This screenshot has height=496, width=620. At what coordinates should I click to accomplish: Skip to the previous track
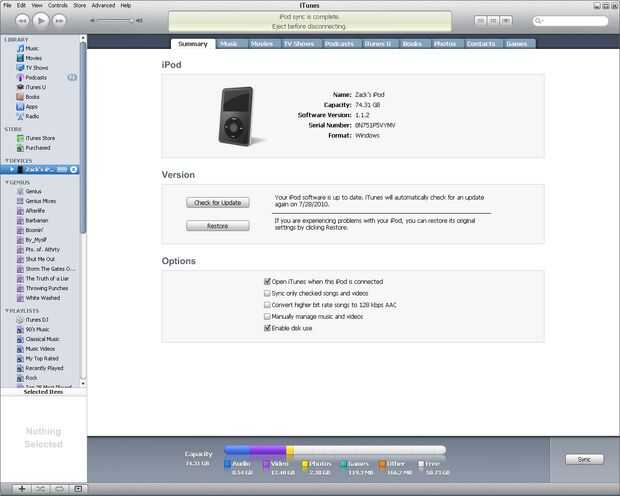pos(22,21)
